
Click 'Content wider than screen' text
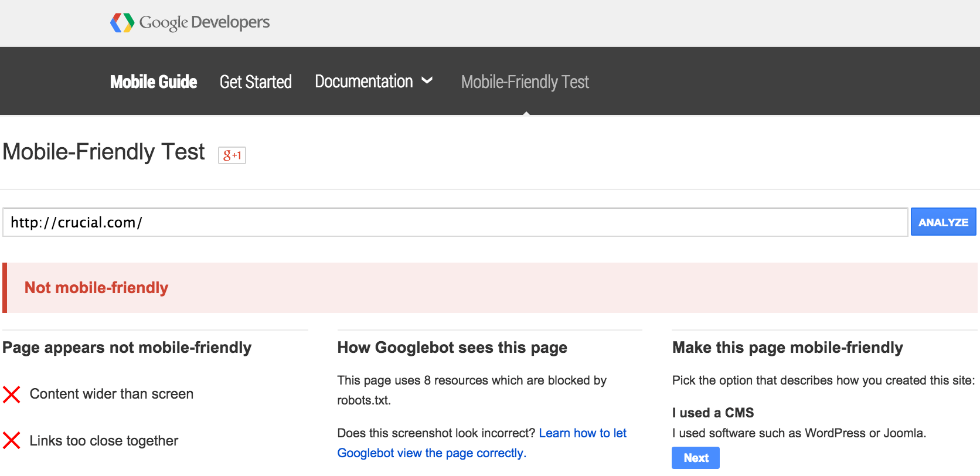click(111, 394)
